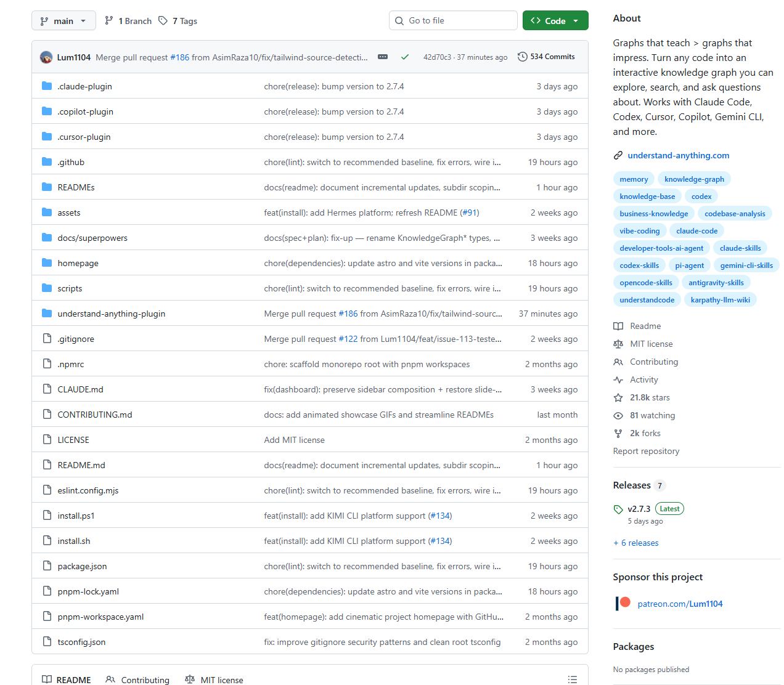Click the install.sh file icon
This screenshot has width=784, height=685.
click(x=47, y=541)
